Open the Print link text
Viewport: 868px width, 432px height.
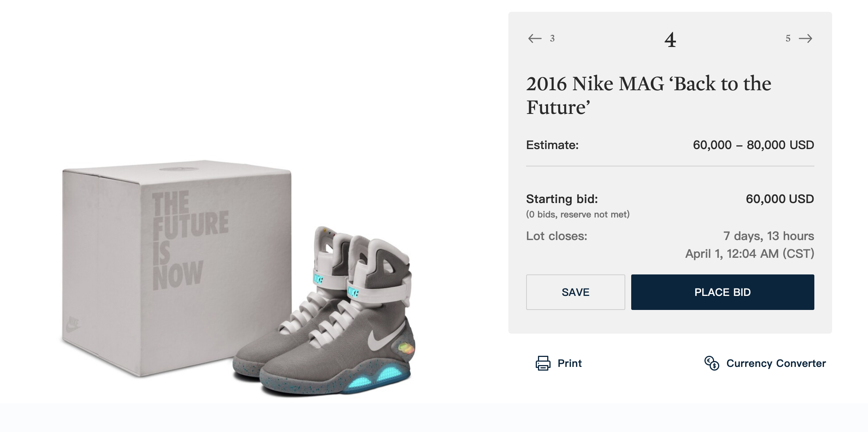click(569, 363)
